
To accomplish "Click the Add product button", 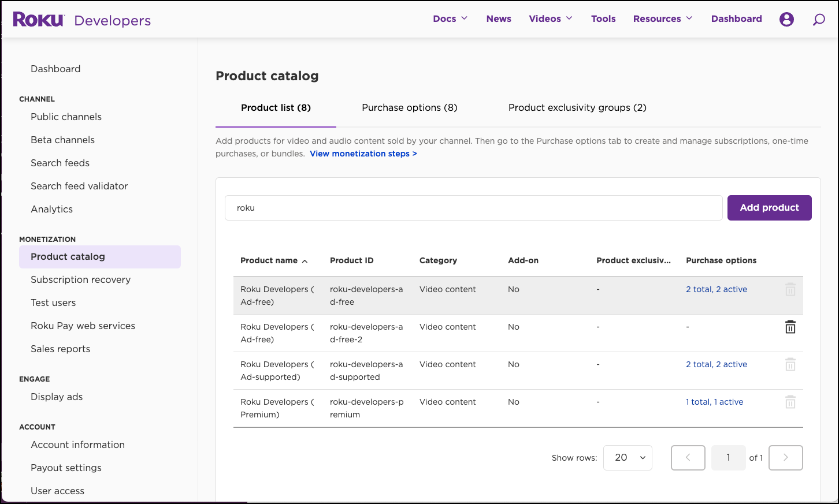I will pyautogui.click(x=769, y=208).
